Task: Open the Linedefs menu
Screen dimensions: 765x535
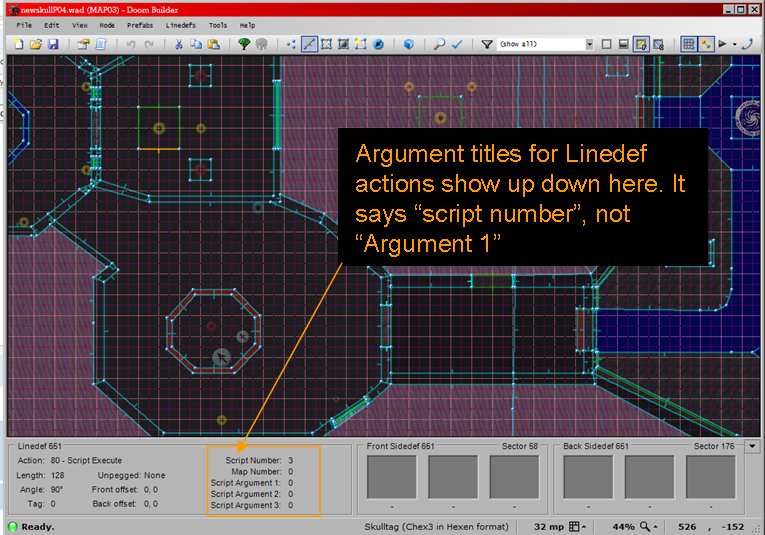Action: click(180, 25)
